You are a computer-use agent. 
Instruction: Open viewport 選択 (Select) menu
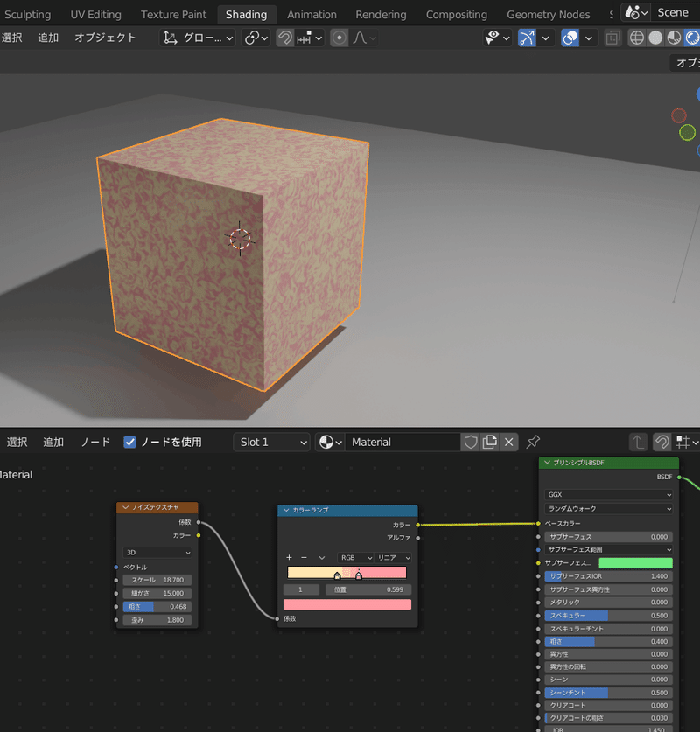(11, 38)
